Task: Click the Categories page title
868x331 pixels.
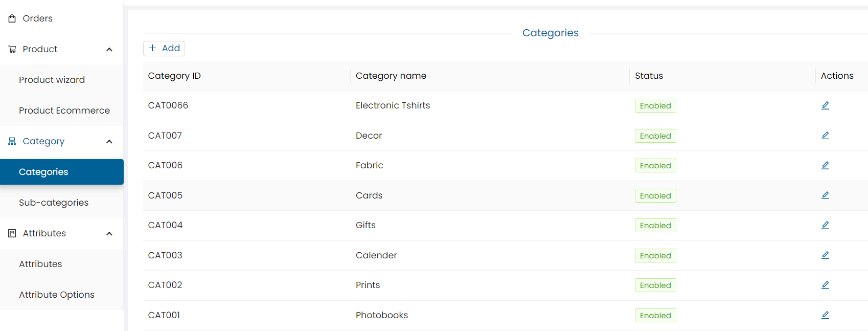Action: point(551,33)
